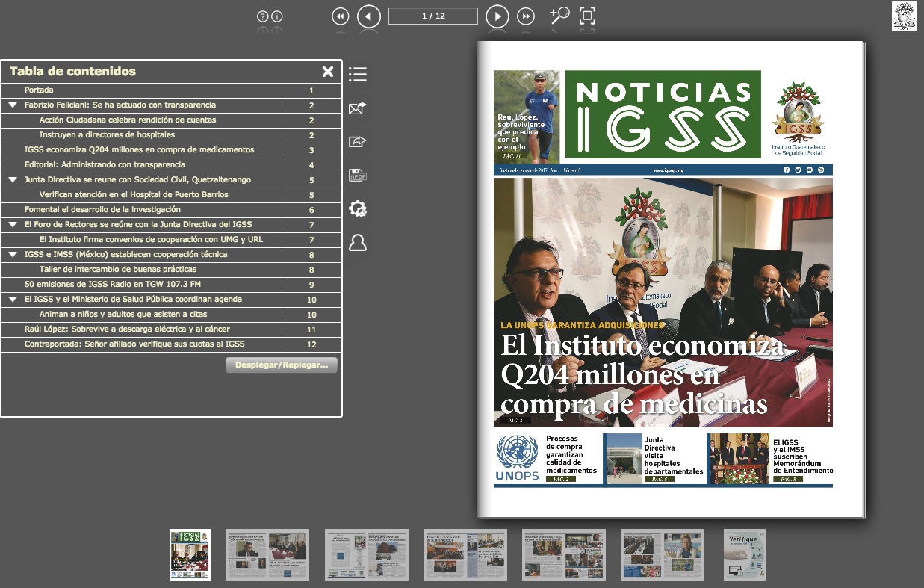
Task: Open Acción Ciudadana celebra rendición de cuentas
Action: point(128,120)
